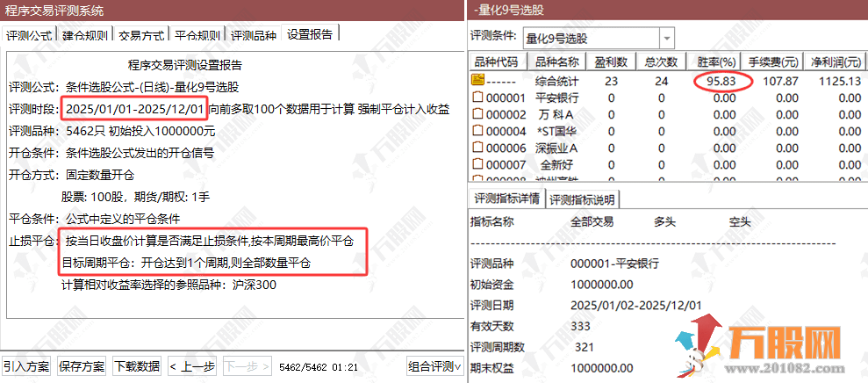Image resolution: width=868 pixels, height=383 pixels.
Task: Sort by the 手续费(元) column header
Action: pyautogui.click(x=773, y=61)
